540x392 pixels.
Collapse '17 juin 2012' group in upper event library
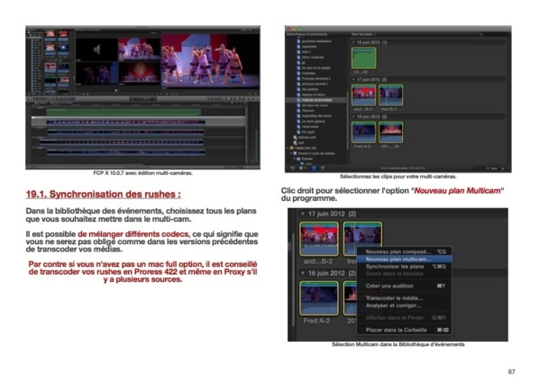[353, 79]
